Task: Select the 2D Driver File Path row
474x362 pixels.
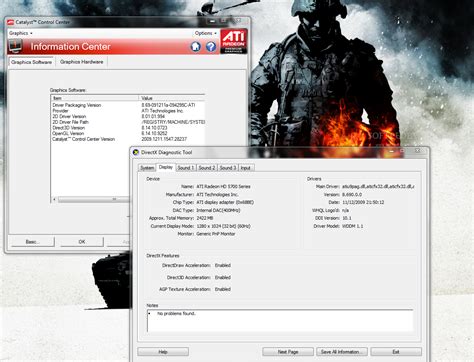Action: pyautogui.click(x=128, y=122)
